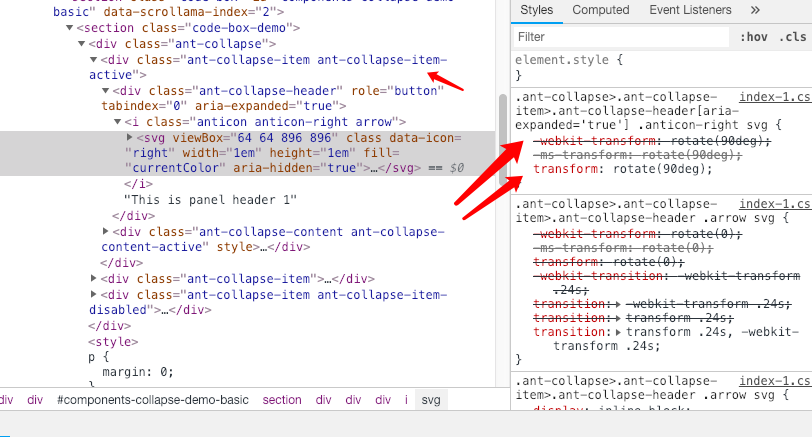Toggle the :hov element state button
The height and width of the screenshot is (437, 812).
click(x=753, y=37)
